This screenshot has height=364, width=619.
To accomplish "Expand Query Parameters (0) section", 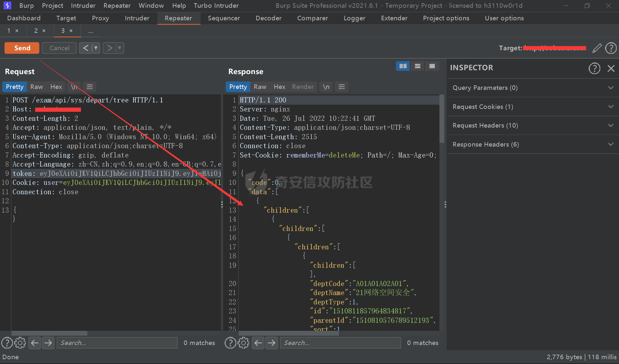I will (533, 88).
